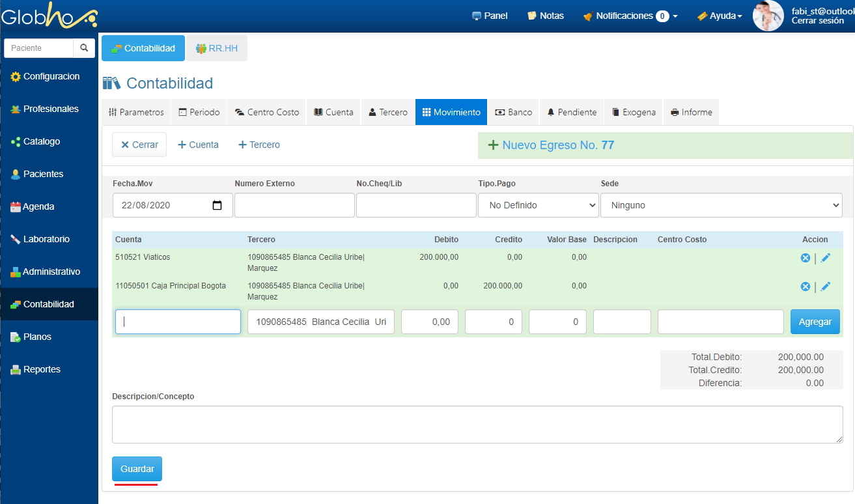The width and height of the screenshot is (855, 504).
Task: Open Laboratorio from the sidebar
Action: click(x=46, y=239)
